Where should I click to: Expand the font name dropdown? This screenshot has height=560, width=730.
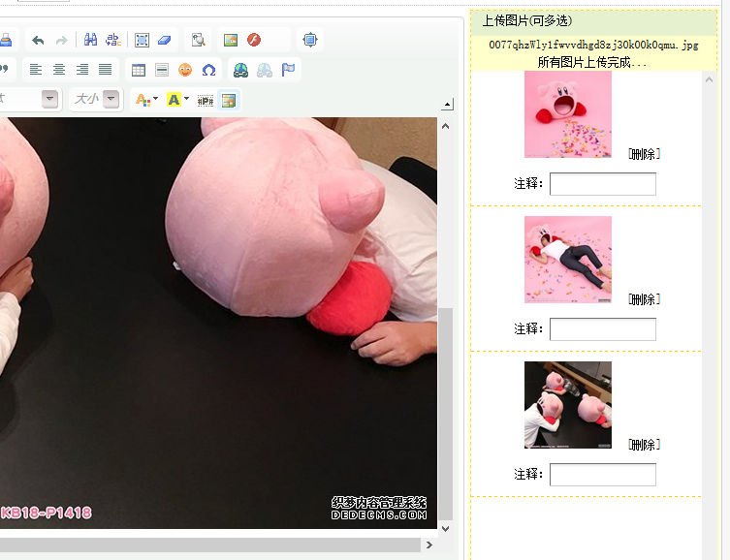point(49,99)
